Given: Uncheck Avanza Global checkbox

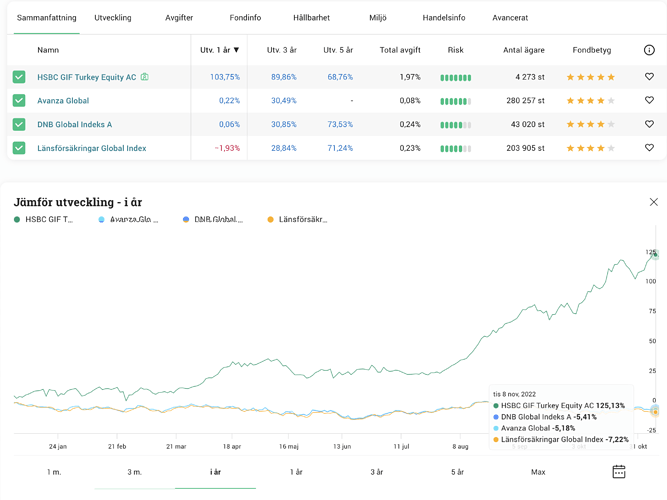Looking at the screenshot, I should point(19,100).
